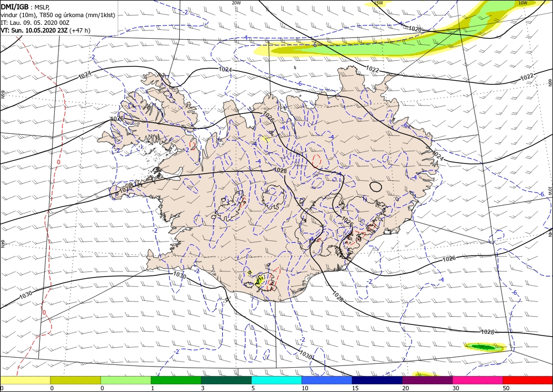Select the medium green legend swatch
Image resolution: width=553 pixels, height=392 pixels.
176,380
